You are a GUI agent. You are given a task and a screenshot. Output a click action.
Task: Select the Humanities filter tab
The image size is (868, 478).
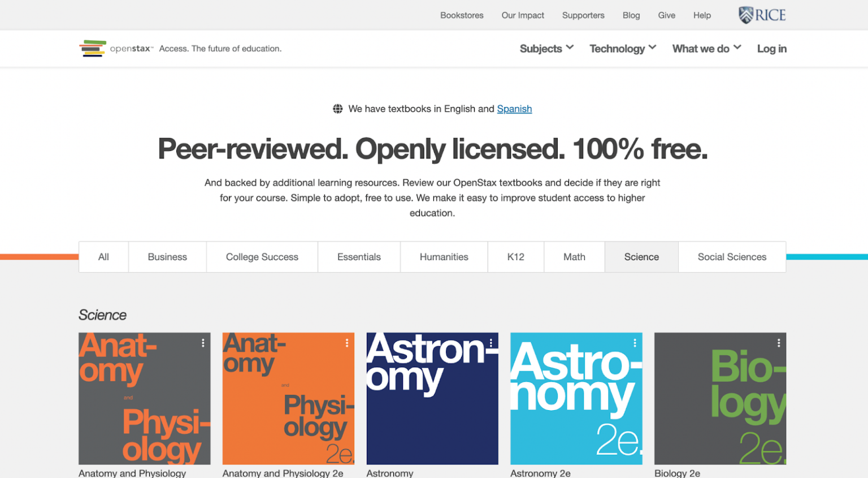pos(444,257)
